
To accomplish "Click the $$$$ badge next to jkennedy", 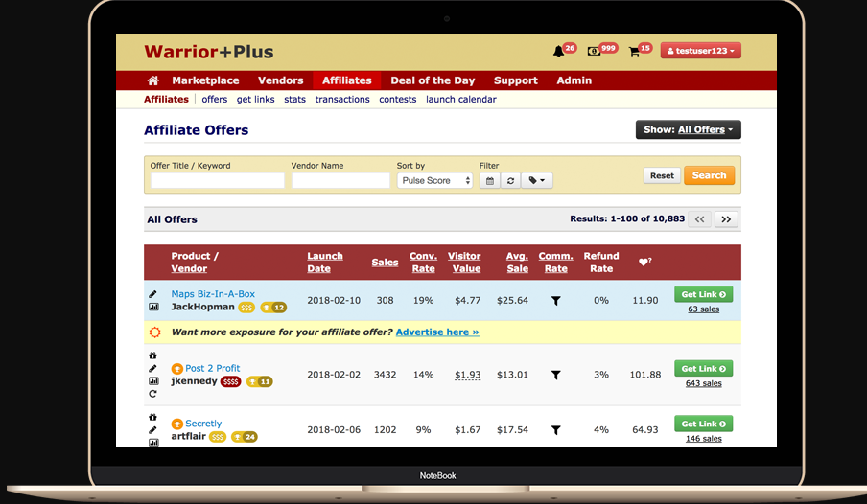I will click(230, 381).
